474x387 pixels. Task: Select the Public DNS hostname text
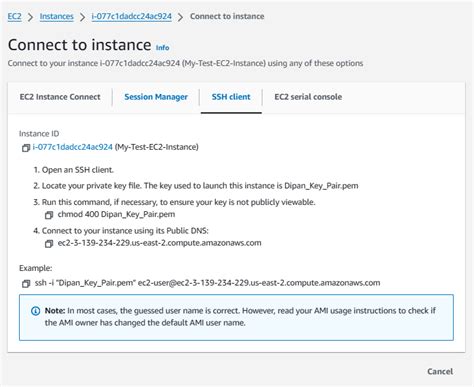click(159, 243)
